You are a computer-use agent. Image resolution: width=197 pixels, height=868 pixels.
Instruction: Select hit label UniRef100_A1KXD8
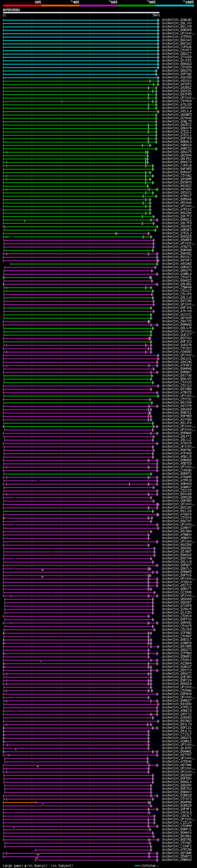(x=177, y=78)
